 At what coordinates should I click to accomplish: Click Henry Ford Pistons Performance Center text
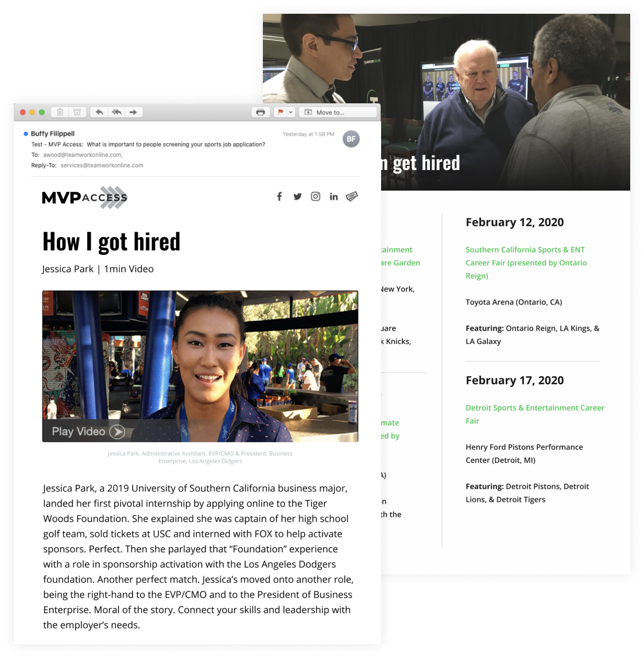click(x=524, y=454)
